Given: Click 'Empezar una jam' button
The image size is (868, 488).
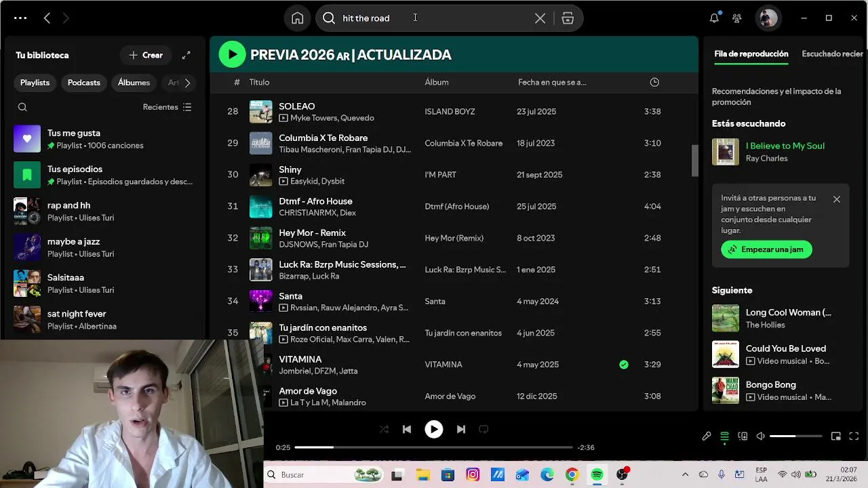Looking at the screenshot, I should pyautogui.click(x=766, y=249).
